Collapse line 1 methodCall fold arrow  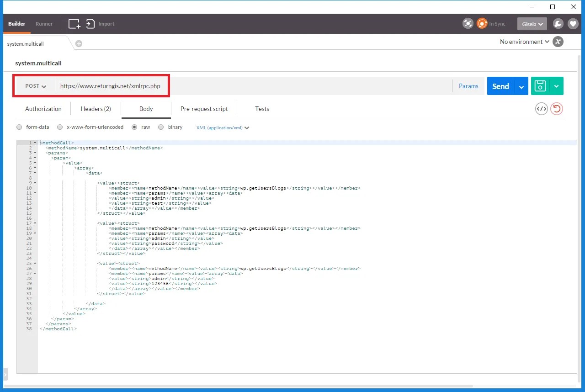(x=35, y=143)
